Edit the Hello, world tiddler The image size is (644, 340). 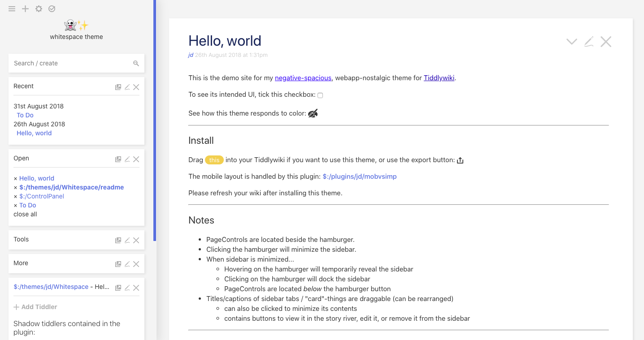coord(589,42)
